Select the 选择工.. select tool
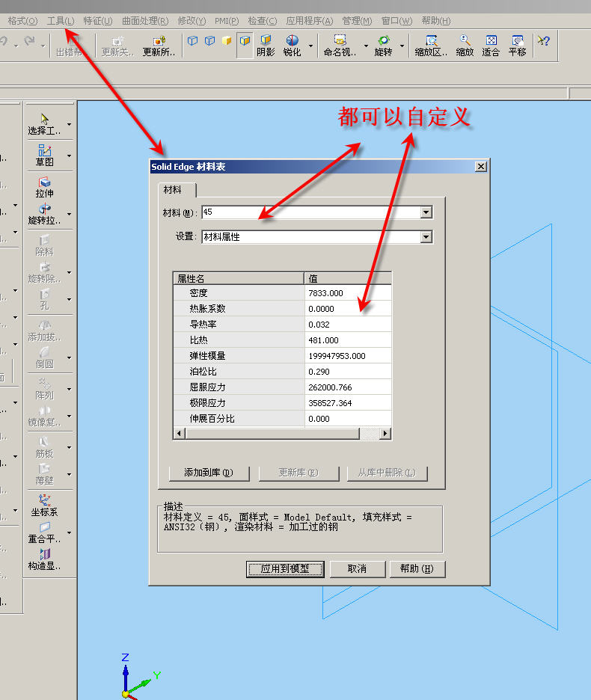The height and width of the screenshot is (700, 591). tap(44, 124)
